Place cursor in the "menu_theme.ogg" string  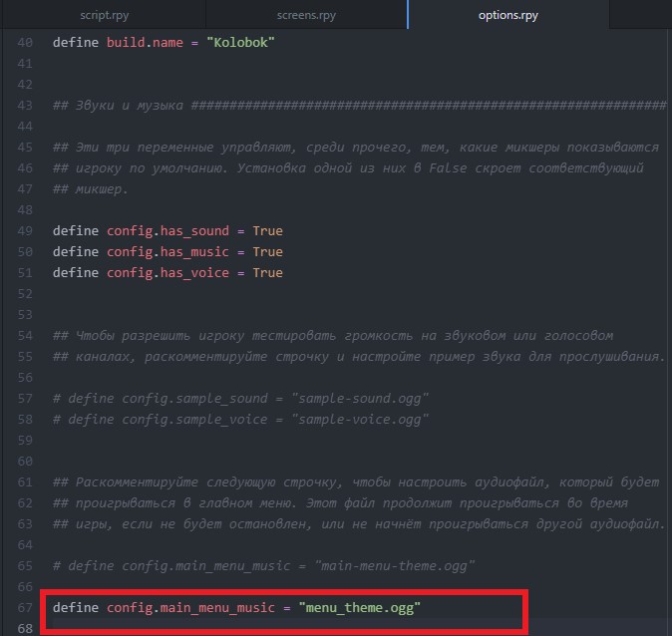359,607
